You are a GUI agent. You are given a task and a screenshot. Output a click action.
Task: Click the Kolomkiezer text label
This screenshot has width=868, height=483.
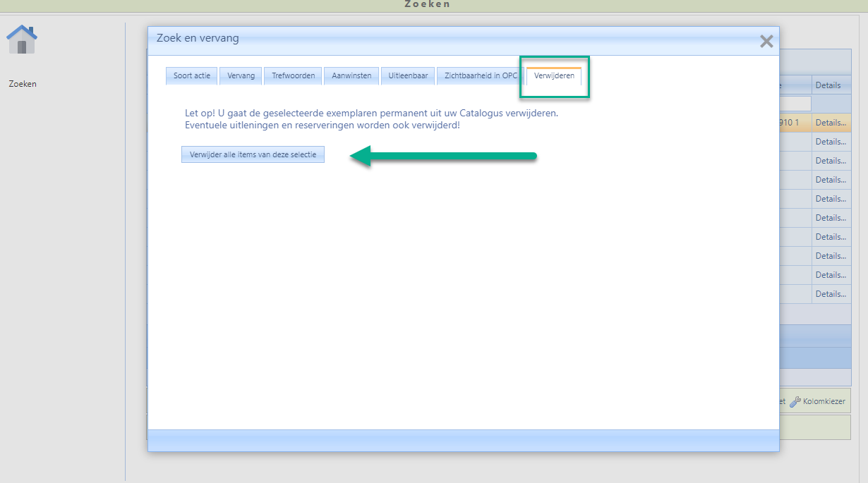824,401
